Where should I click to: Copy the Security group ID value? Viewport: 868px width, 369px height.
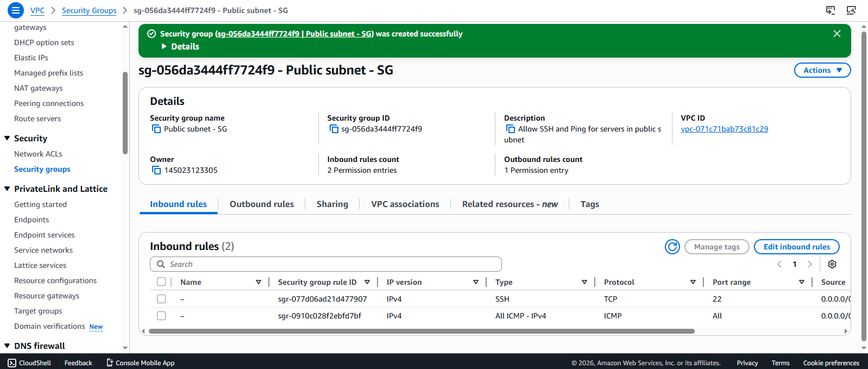pos(334,129)
